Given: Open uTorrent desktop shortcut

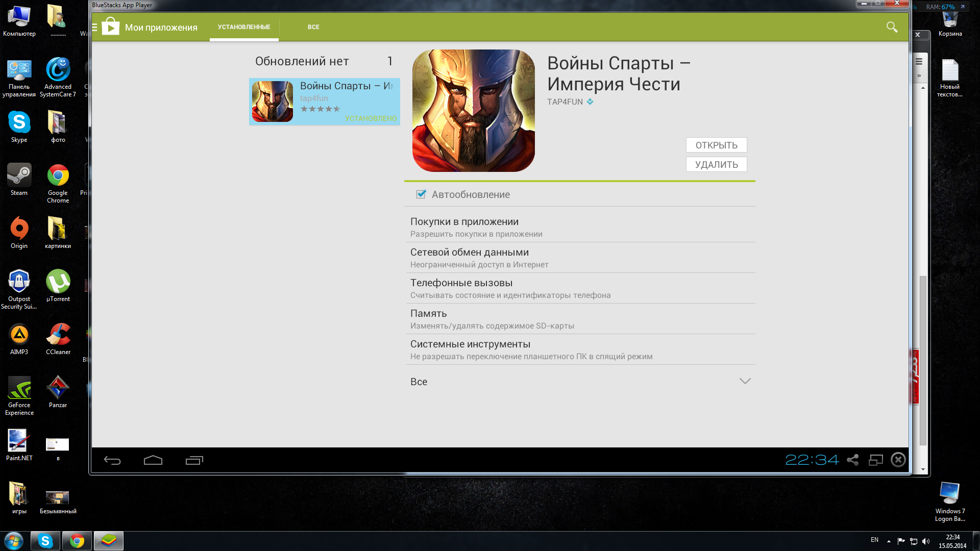Looking at the screenshot, I should (58, 286).
